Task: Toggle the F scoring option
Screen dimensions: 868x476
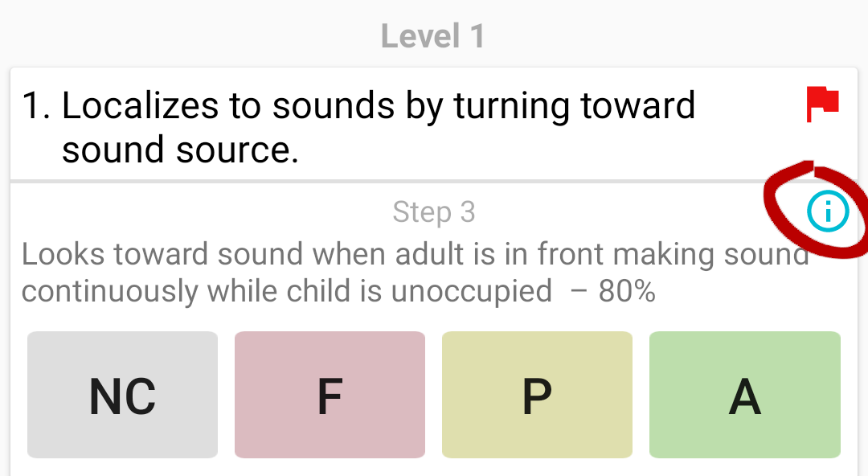Action: [x=329, y=394]
